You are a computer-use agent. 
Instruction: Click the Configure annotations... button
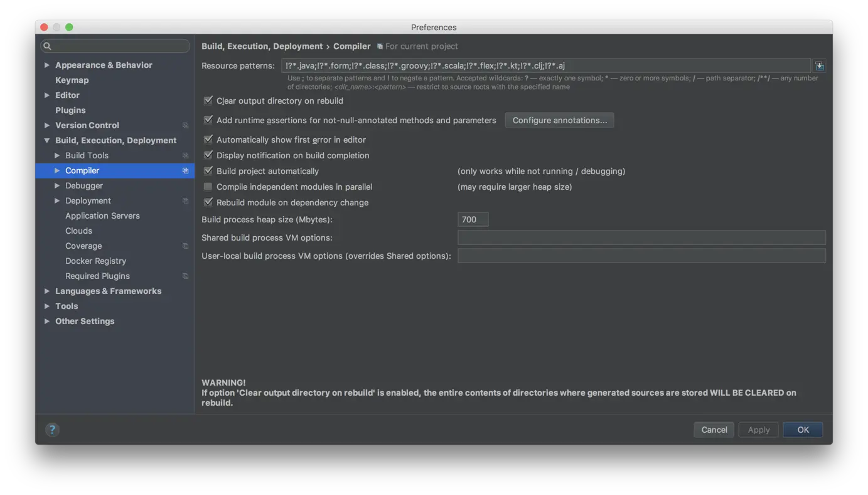point(559,120)
